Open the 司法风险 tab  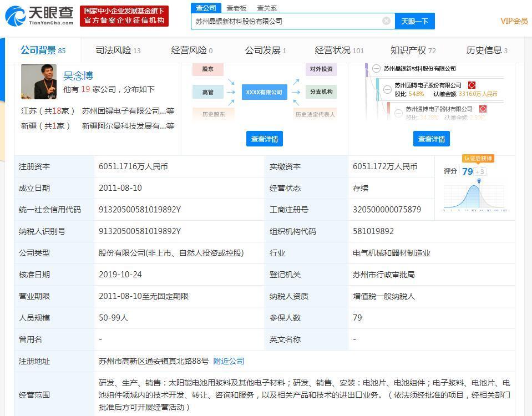[x=118, y=50]
